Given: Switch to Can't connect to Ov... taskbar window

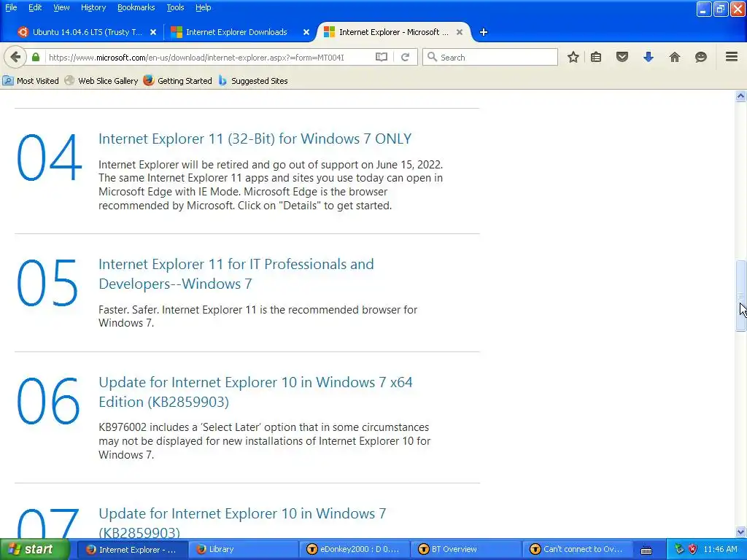Looking at the screenshot, I should pos(577,550).
